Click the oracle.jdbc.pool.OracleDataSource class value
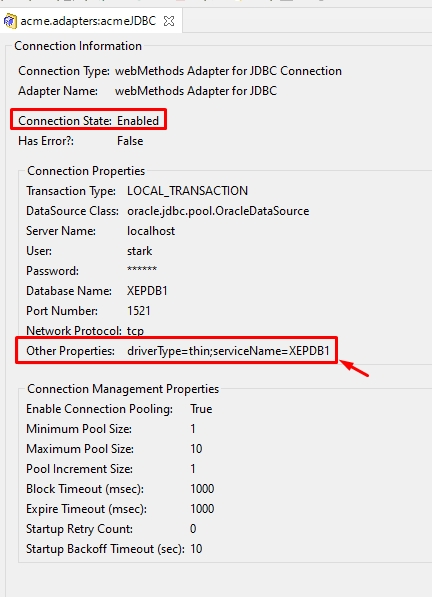 click(218, 211)
